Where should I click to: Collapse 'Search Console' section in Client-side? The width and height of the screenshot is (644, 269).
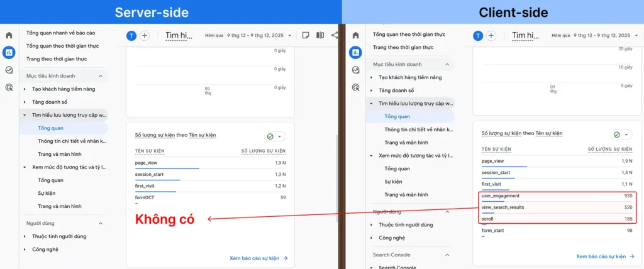[447, 255]
